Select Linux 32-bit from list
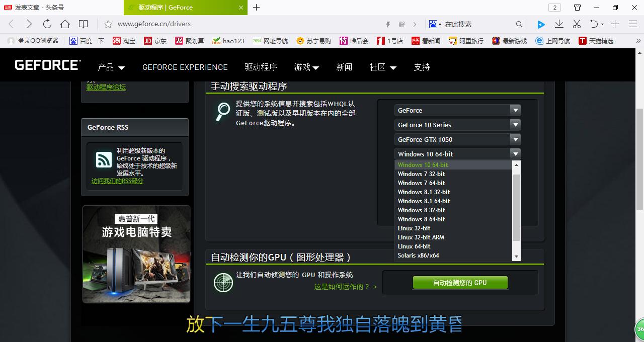 (x=453, y=228)
